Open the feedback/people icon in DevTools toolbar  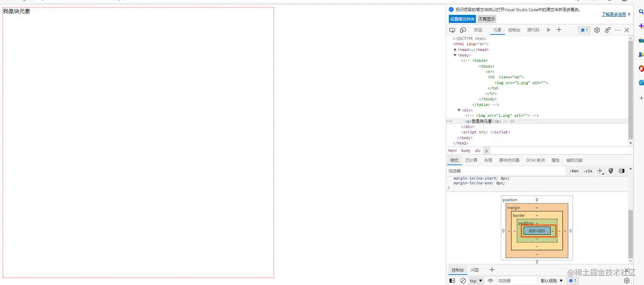(608, 30)
